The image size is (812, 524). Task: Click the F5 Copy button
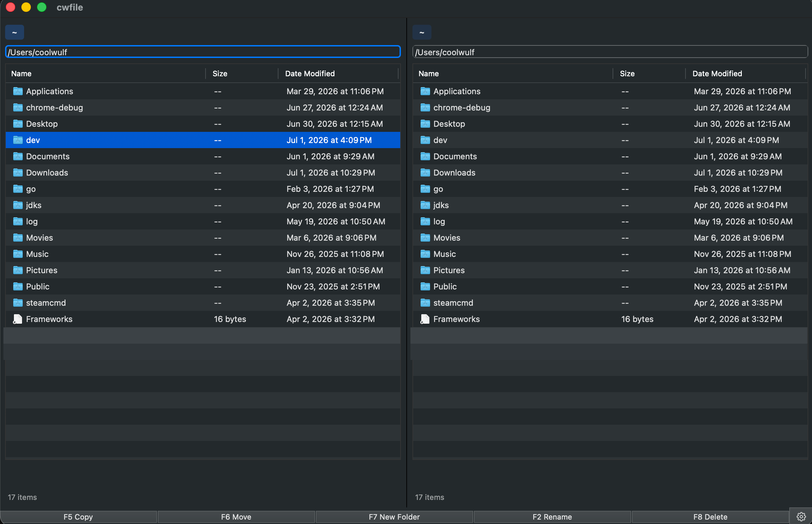tap(78, 517)
